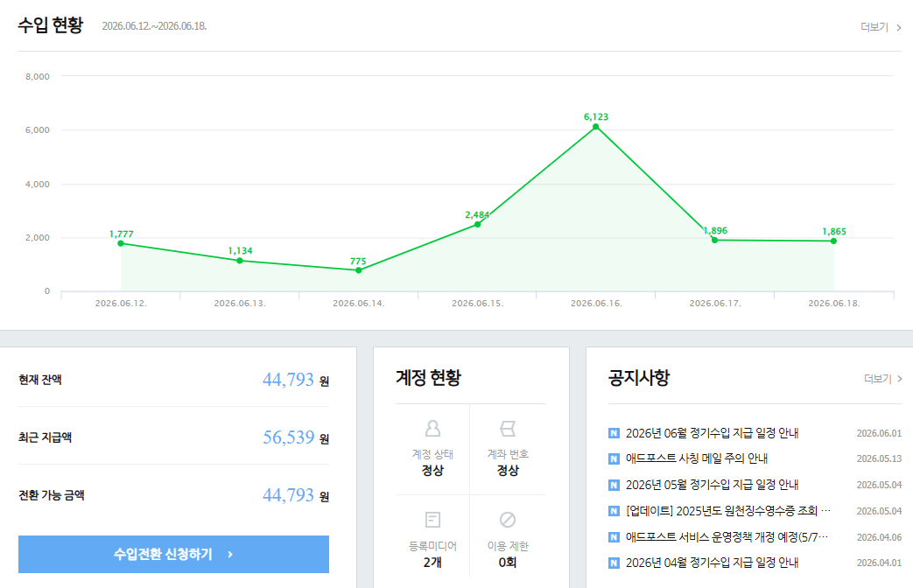This screenshot has width=913, height=588.
Task: Select chart data point 775 on 2026.06.14
Action: tap(359, 270)
